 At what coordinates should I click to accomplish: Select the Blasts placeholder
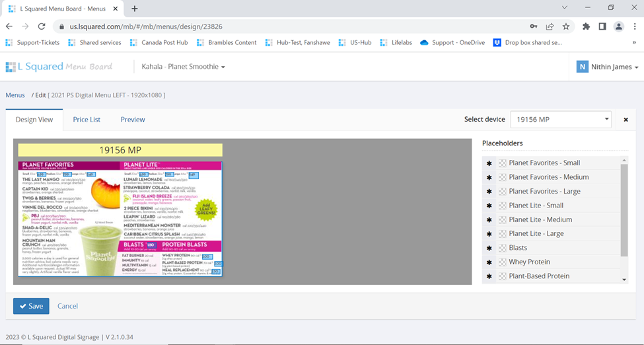point(518,248)
